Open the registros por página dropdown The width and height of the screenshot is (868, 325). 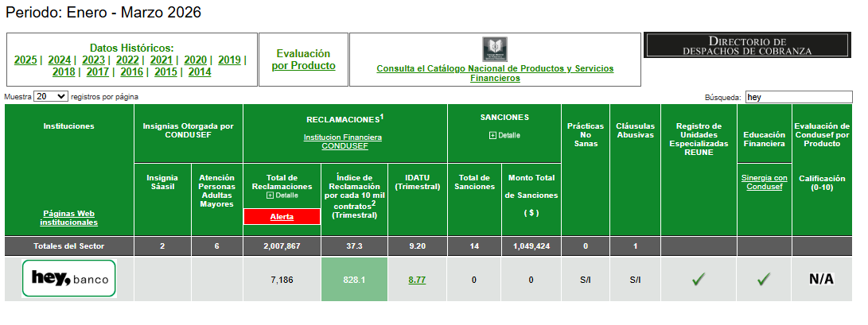click(x=51, y=96)
